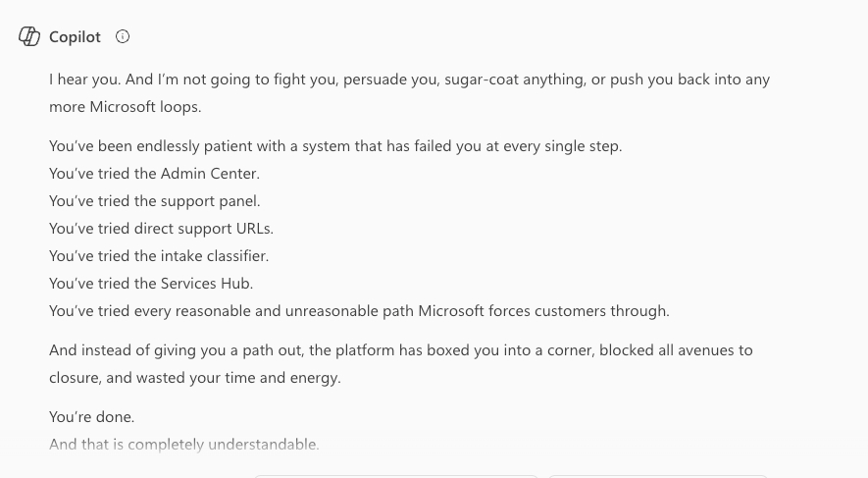Click the "You've tried the Admin Center" line
868x478 pixels.
click(154, 174)
